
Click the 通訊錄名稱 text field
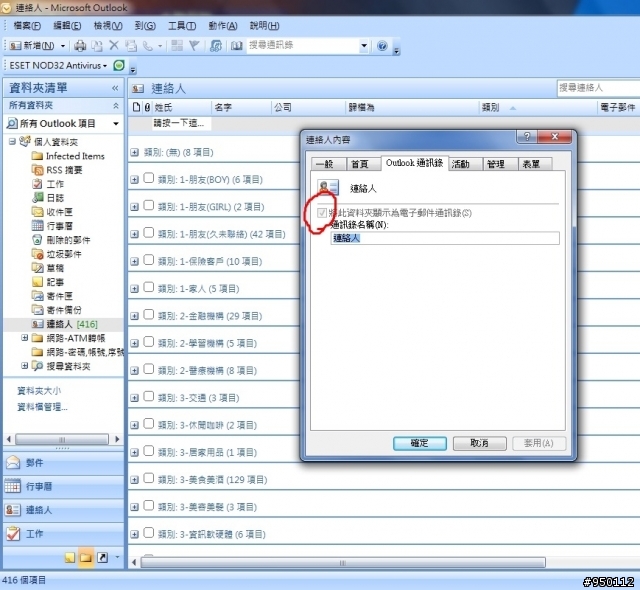click(445, 238)
